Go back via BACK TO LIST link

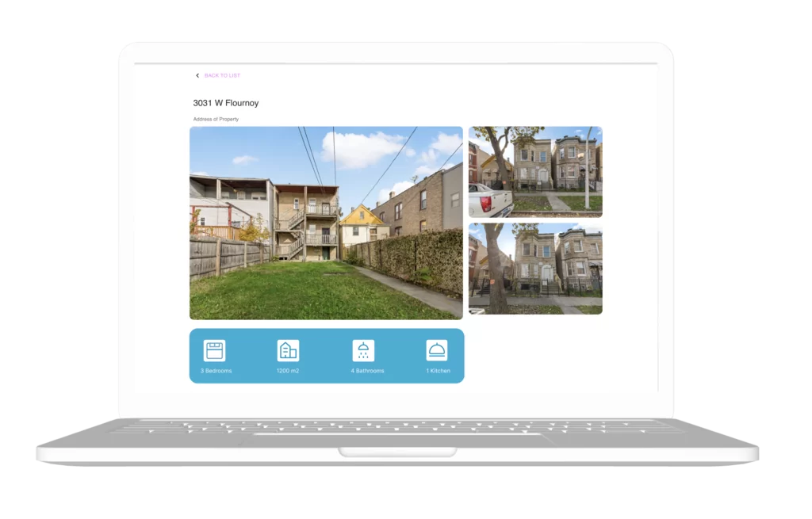[222, 75]
